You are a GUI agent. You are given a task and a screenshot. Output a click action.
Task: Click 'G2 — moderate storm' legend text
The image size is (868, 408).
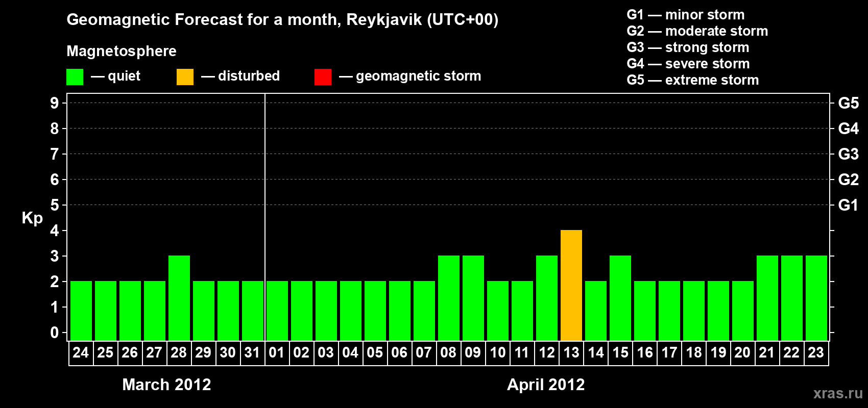tap(697, 31)
